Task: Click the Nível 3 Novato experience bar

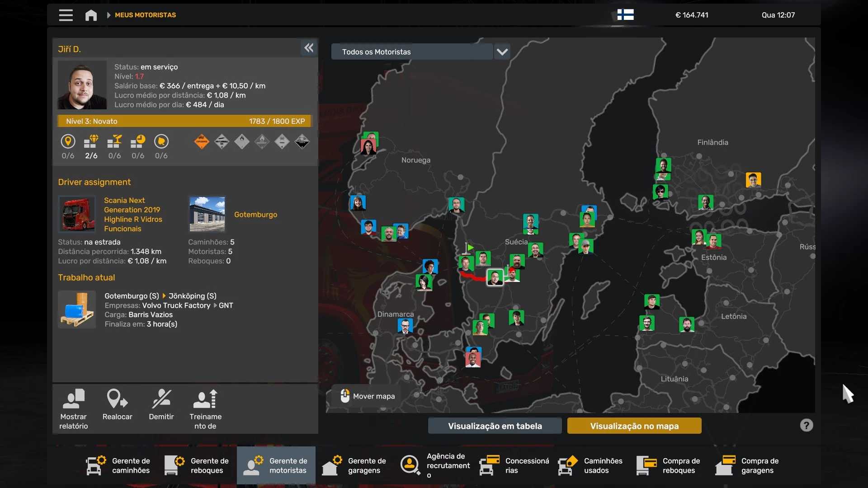Action: tap(184, 121)
